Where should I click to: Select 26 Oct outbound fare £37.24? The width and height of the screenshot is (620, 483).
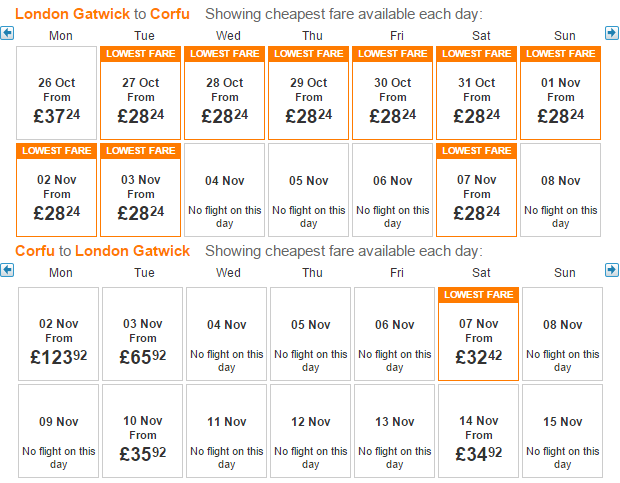pyautogui.click(x=57, y=93)
